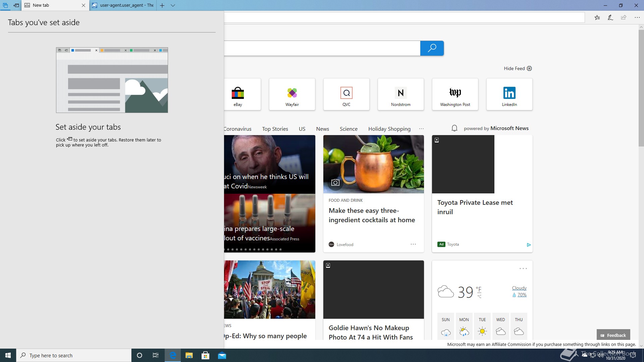Open Task View on the taskbar
This screenshot has width=644, height=362.
(x=156, y=355)
